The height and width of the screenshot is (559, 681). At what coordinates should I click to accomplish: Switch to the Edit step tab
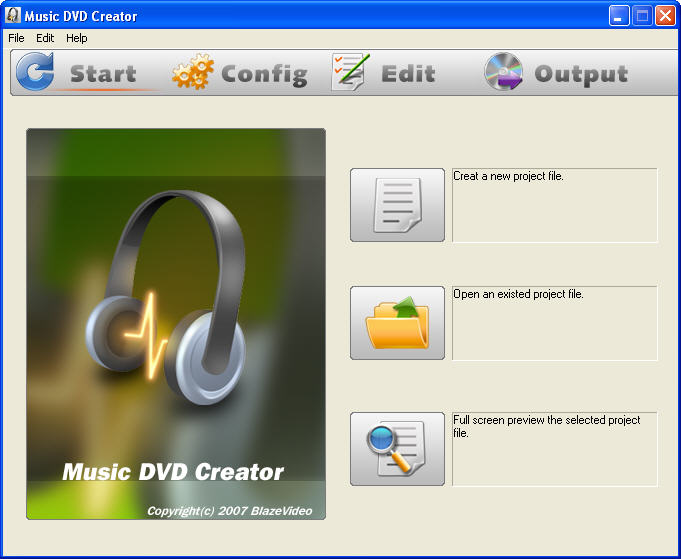click(408, 73)
